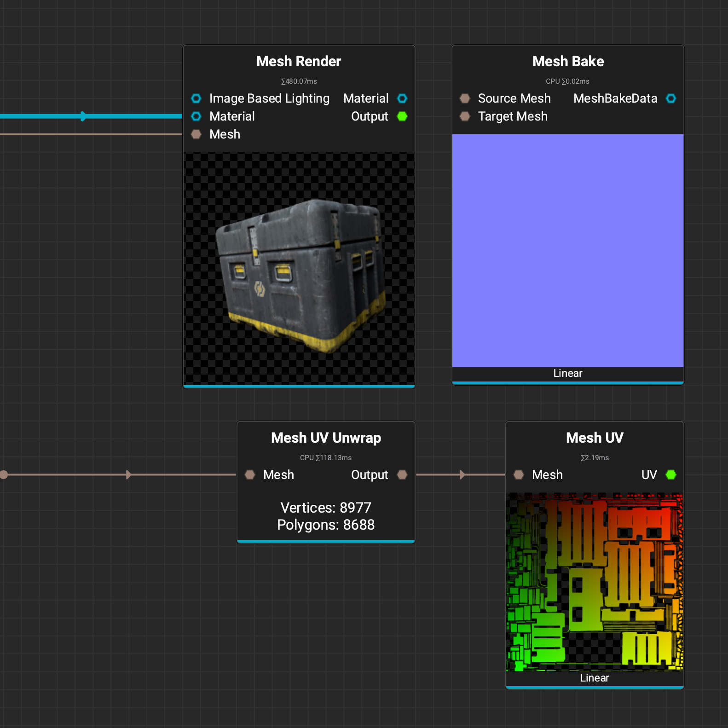Click CPU ∑118.13ms timing on Mesh UV Unwrap
The width and height of the screenshot is (728, 728).
[x=326, y=458]
